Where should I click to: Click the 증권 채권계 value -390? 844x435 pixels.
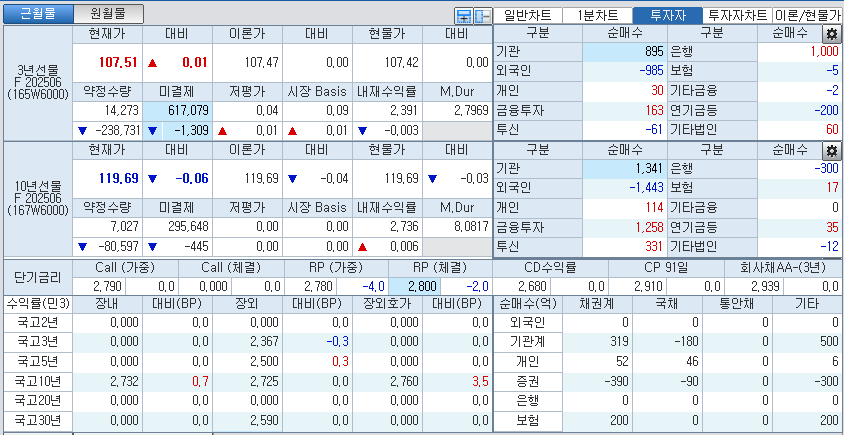tap(617, 382)
